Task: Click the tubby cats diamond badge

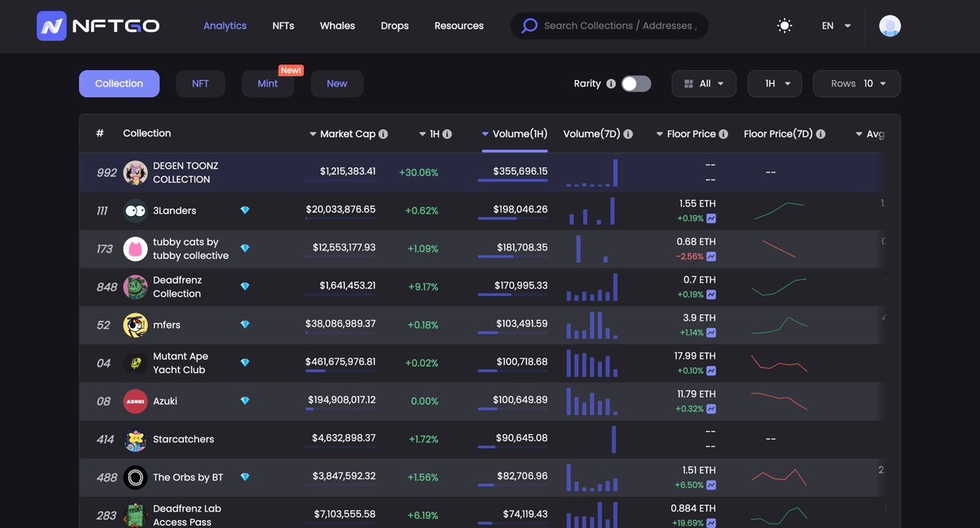Action: [x=245, y=248]
